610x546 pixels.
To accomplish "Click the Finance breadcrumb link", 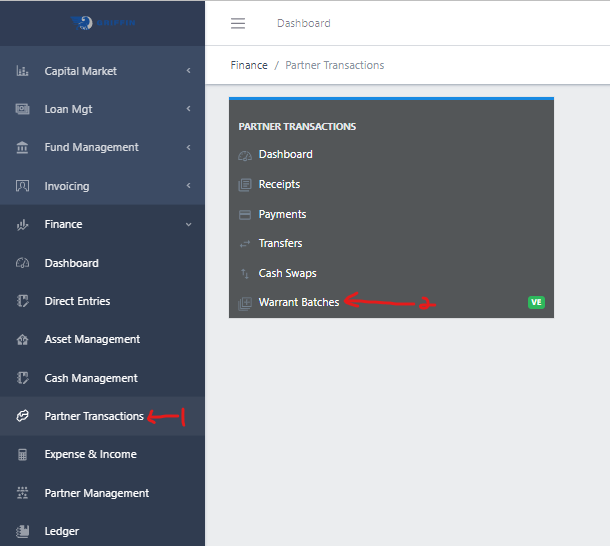I will (249, 65).
